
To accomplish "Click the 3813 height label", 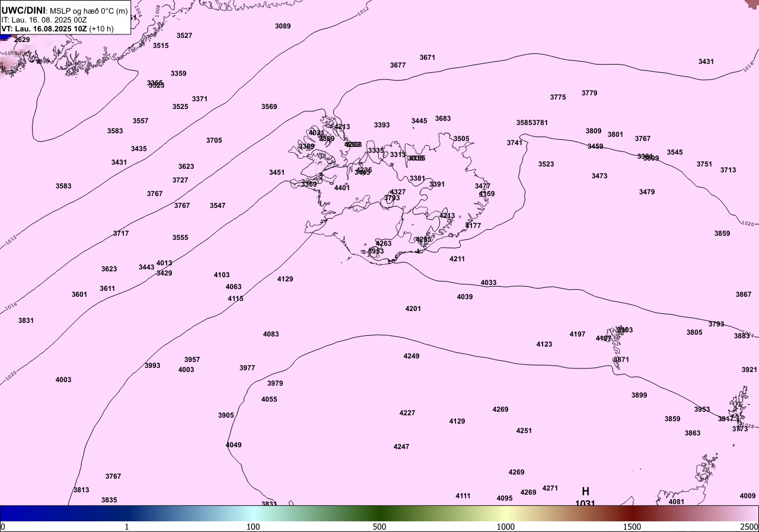I will [x=81, y=490].
